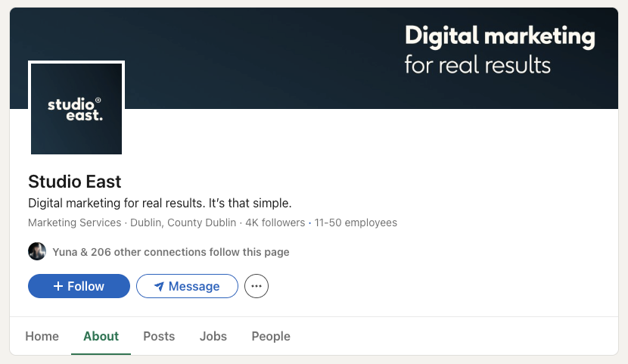The width and height of the screenshot is (628, 364).
Task: View connections who follow this page
Action: (x=170, y=252)
